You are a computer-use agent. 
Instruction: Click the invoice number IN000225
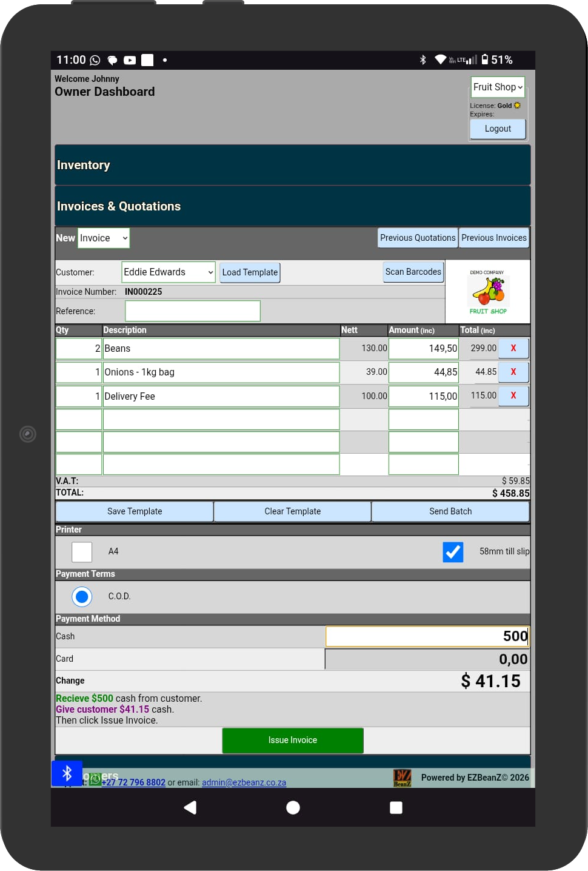(143, 292)
